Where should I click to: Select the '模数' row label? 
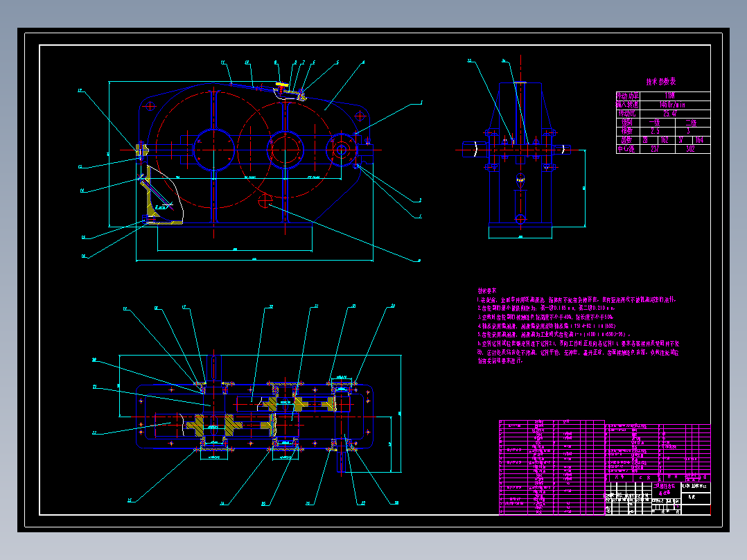(x=628, y=131)
